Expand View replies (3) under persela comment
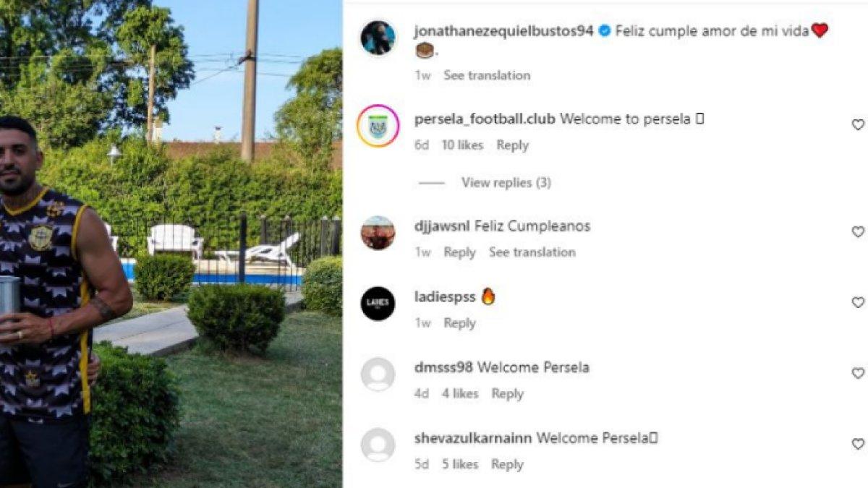 (506, 183)
